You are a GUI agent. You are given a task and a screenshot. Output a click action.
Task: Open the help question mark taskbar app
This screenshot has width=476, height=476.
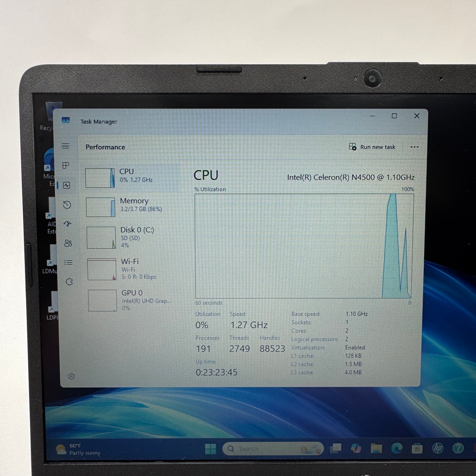pos(458,448)
